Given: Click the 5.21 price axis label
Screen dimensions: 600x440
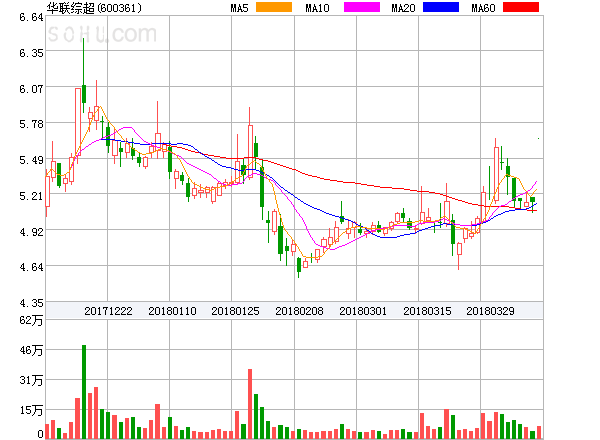Looking at the screenshot, I should pyautogui.click(x=31, y=196).
